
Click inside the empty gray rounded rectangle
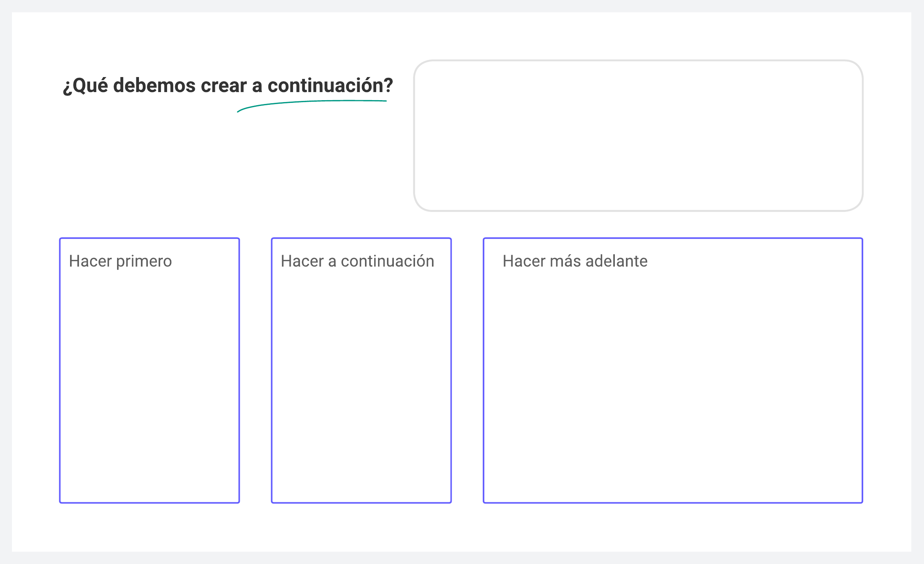pos(638,136)
